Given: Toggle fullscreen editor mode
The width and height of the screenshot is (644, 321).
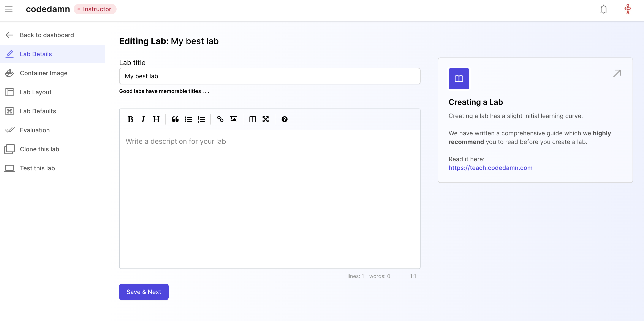Looking at the screenshot, I should pyautogui.click(x=266, y=119).
